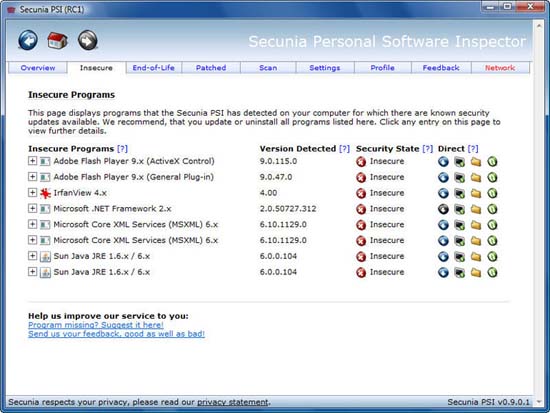
Task: Click [?] help next to Version Detected
Action: (344, 149)
